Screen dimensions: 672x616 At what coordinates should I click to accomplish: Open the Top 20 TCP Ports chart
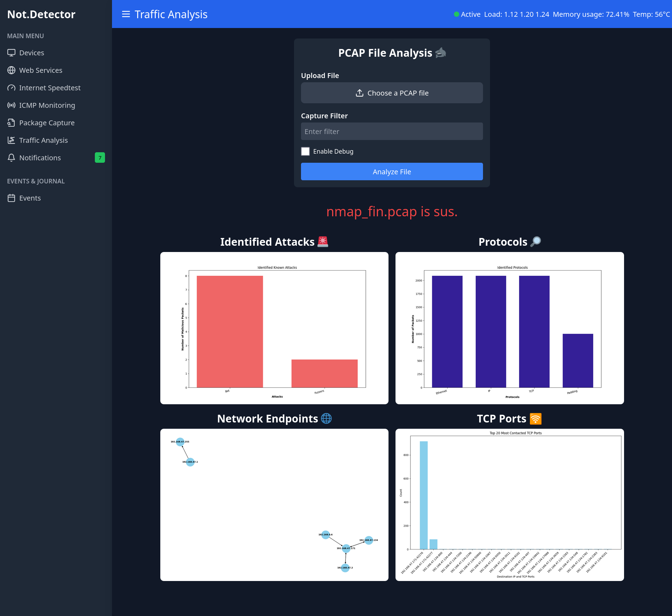pos(510,505)
